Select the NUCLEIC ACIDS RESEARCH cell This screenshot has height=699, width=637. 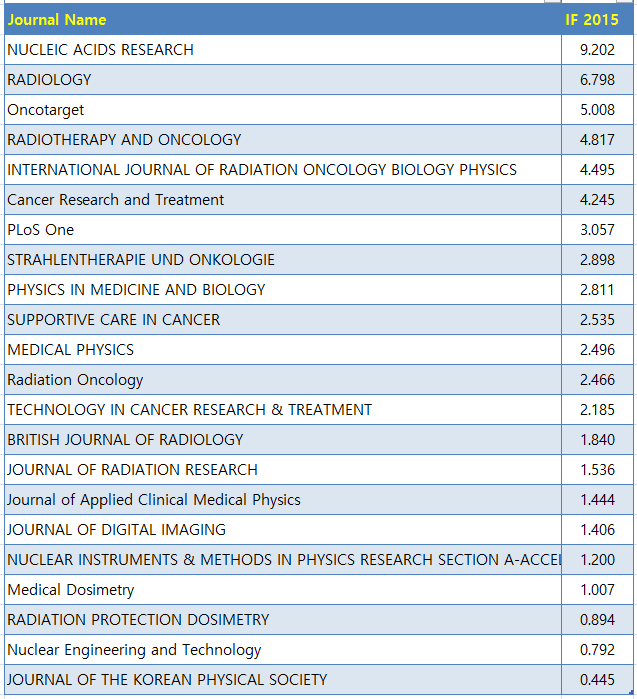pos(283,49)
